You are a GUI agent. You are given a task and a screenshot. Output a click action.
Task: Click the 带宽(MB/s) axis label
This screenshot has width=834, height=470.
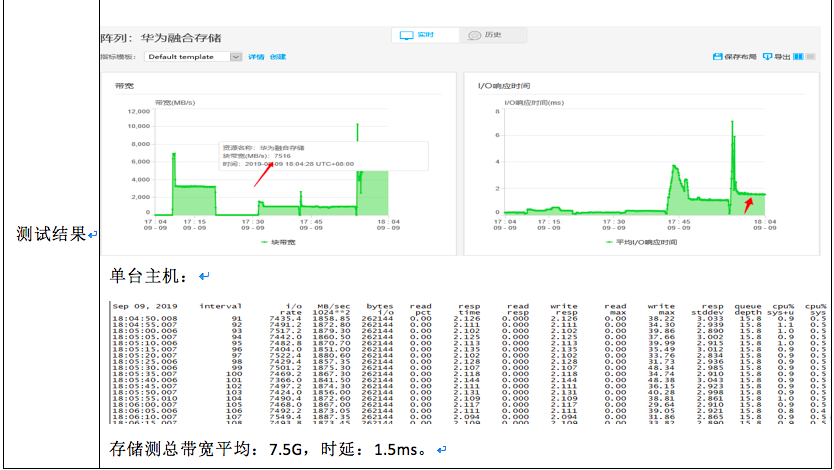tap(175, 103)
